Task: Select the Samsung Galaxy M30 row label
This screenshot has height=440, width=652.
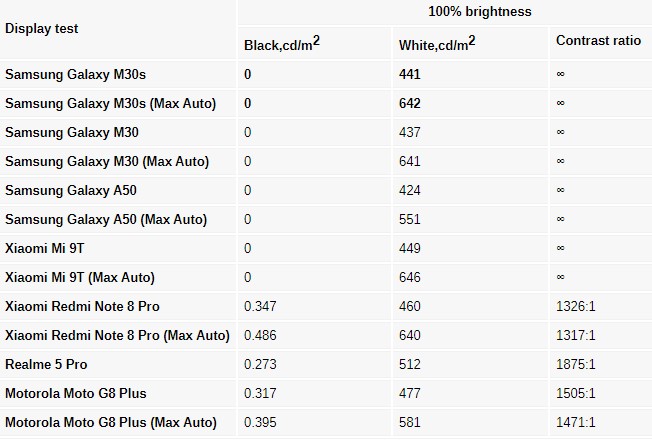Action: [72, 132]
